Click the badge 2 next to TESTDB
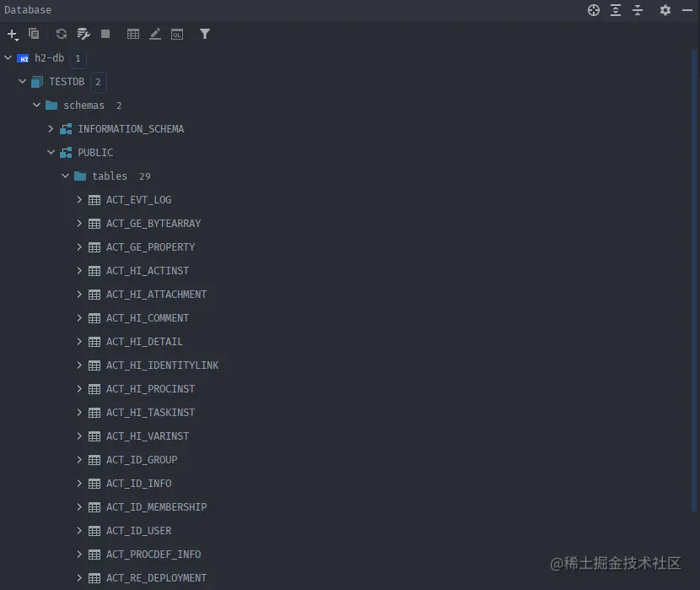The width and height of the screenshot is (700, 590). pos(98,82)
